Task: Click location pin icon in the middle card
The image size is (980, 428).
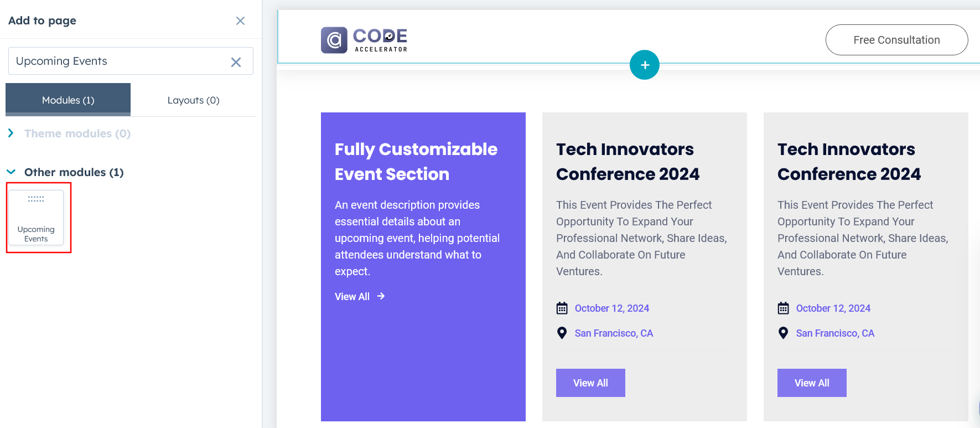Action: (x=562, y=333)
